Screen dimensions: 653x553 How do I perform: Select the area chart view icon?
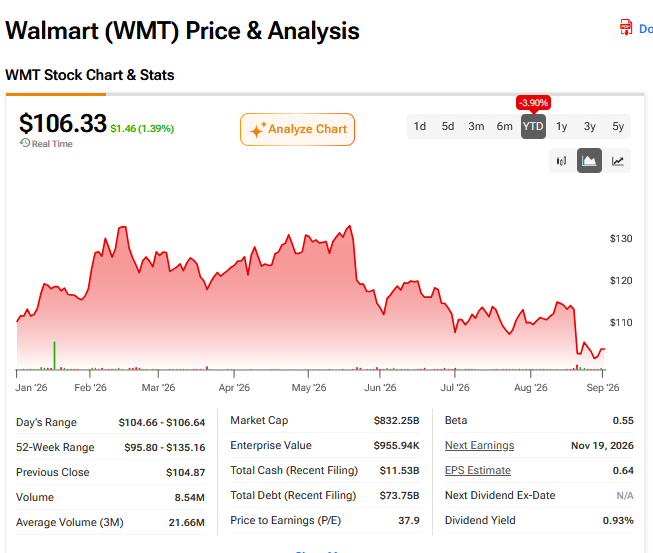(x=589, y=161)
